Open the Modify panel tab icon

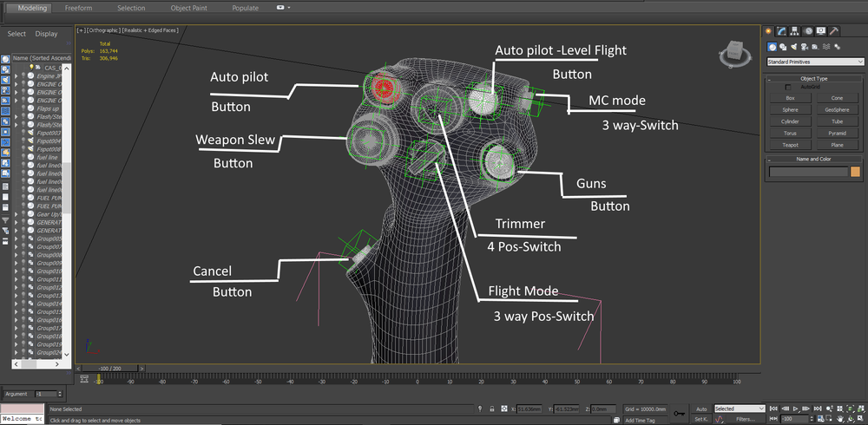point(782,31)
